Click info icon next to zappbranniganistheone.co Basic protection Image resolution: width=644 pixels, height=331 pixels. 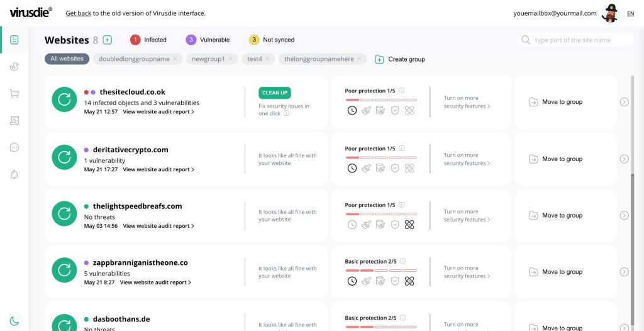pos(403,261)
